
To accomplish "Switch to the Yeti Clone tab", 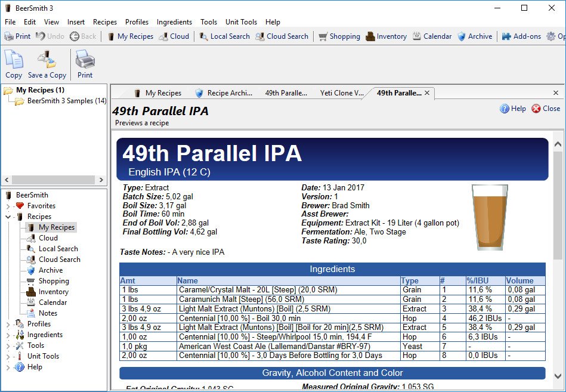I will [341, 93].
